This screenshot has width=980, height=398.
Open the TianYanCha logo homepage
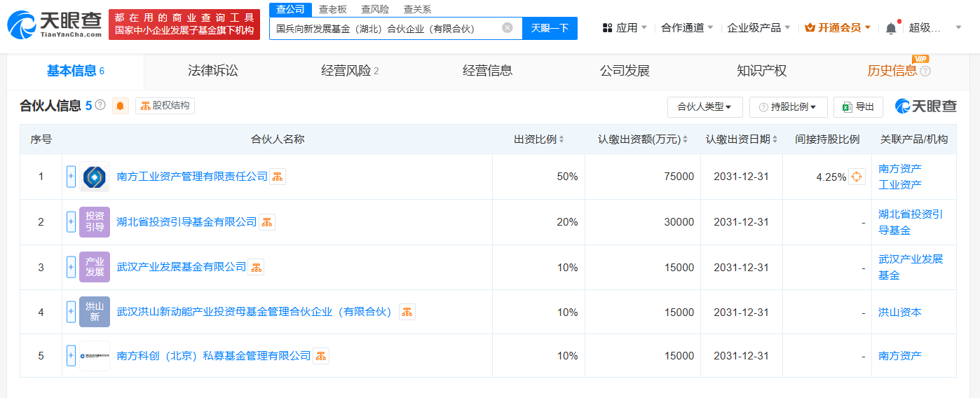point(53,24)
